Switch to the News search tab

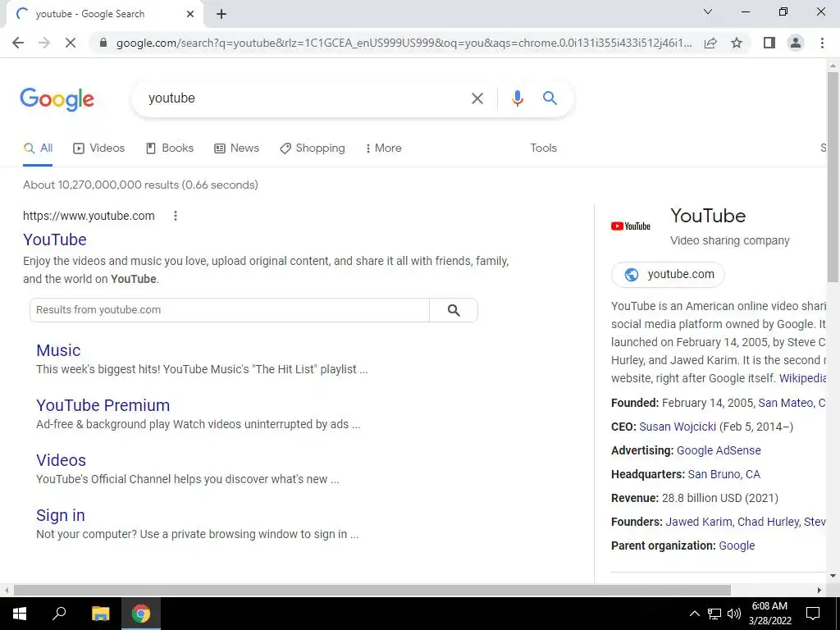coord(237,148)
